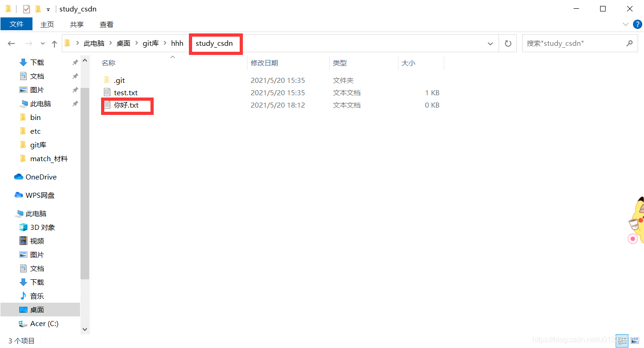Expand the ribbon with the chevron arrow
Viewport: 644px width, 348px height.
pyautogui.click(x=626, y=24)
